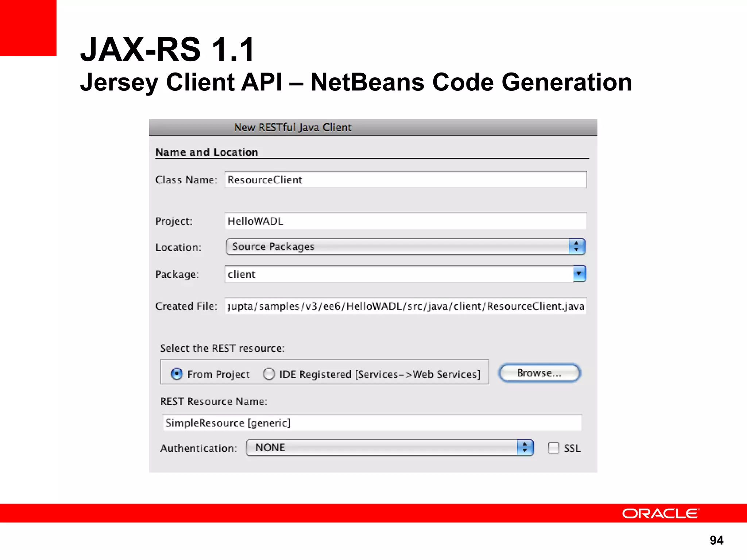Click the Project field showing HelloWADL
Viewport: 747px width, 560px height.
tap(405, 221)
